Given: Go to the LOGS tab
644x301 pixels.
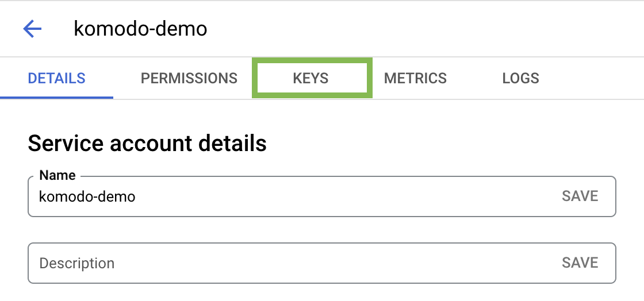Looking at the screenshot, I should point(520,79).
